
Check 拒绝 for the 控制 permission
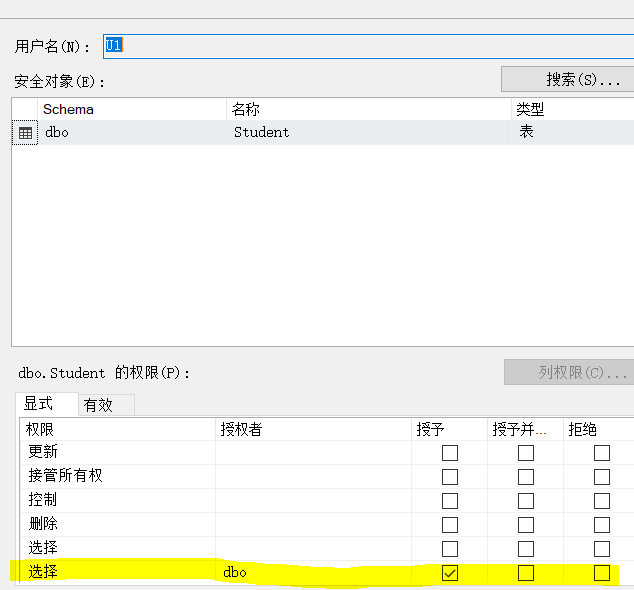click(x=602, y=501)
